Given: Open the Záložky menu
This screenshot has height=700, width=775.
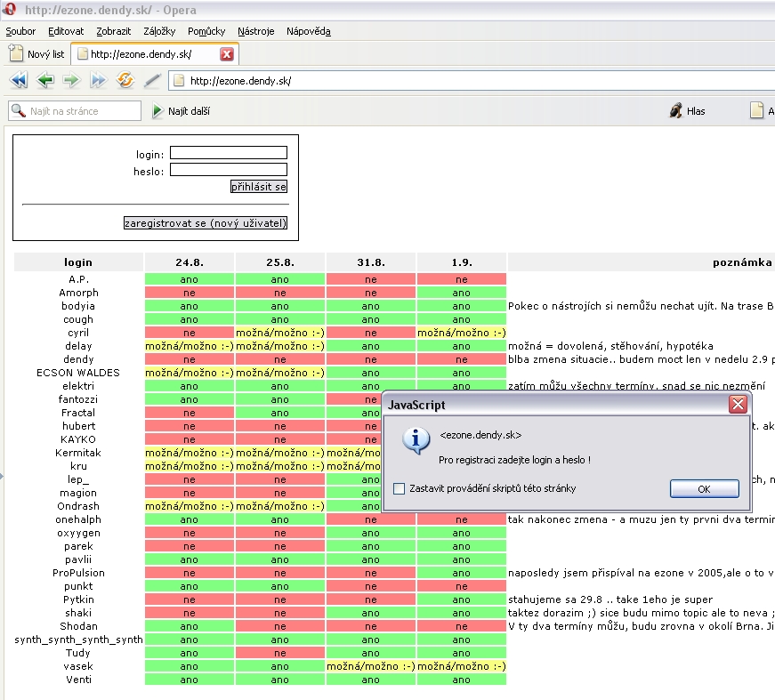Looking at the screenshot, I should [159, 31].
